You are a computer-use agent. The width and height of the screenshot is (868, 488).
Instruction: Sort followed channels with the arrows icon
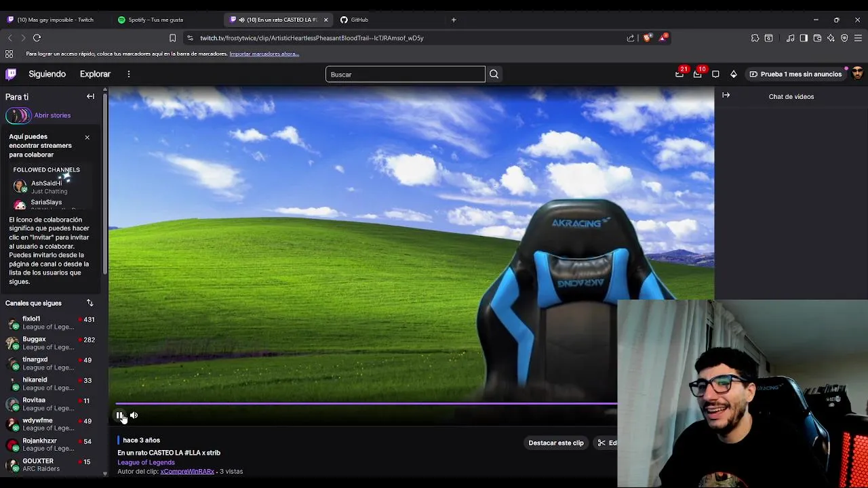[90, 303]
